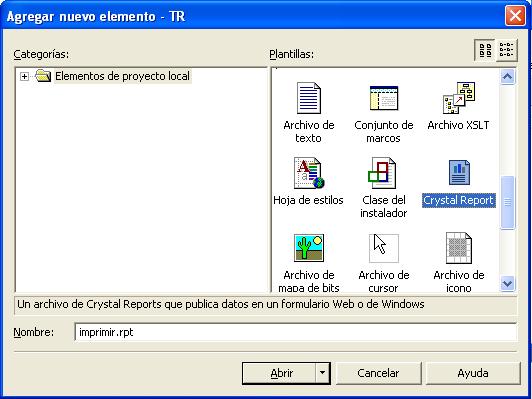Select Elementos de proyecto local folder icon
Screen dimensions: 532x399
coord(43,75)
